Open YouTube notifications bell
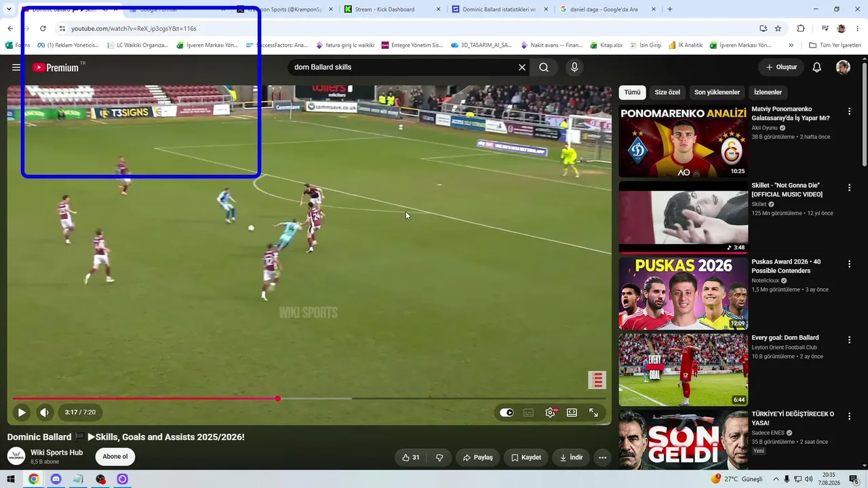The width and height of the screenshot is (868, 488). [x=817, y=67]
